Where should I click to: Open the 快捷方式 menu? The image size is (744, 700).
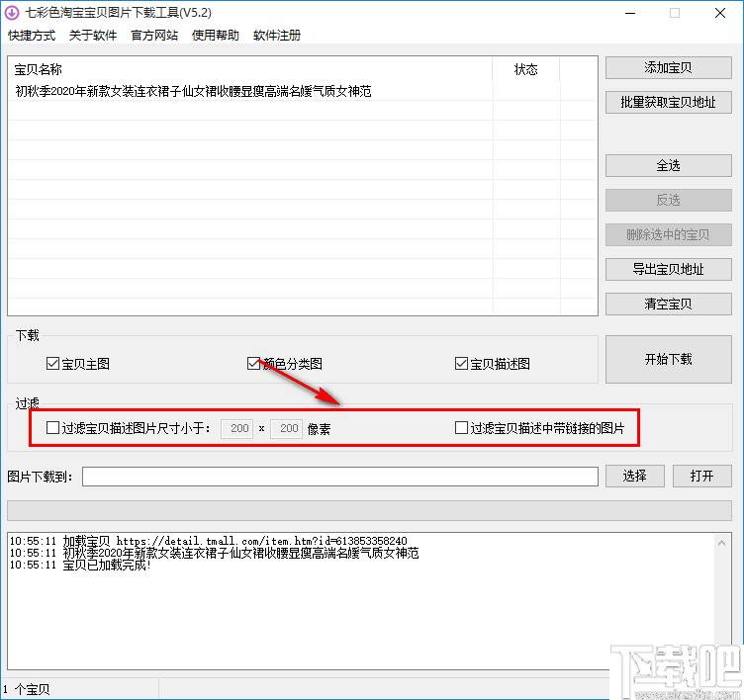32,35
